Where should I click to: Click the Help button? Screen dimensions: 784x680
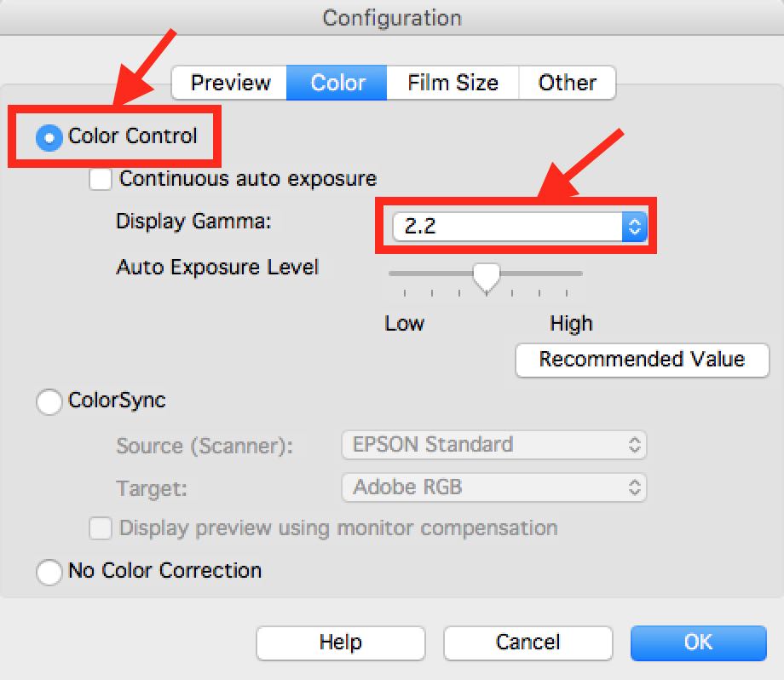[x=340, y=643]
